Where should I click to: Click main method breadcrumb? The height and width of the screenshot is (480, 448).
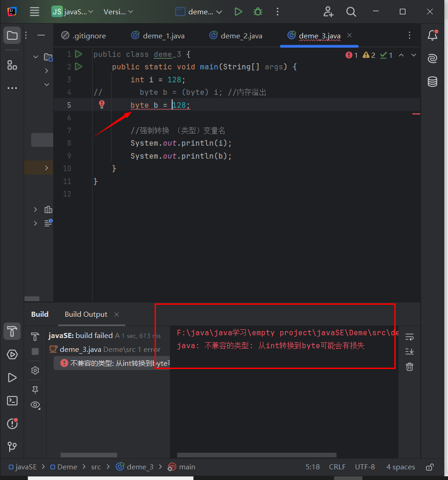[x=181, y=467]
